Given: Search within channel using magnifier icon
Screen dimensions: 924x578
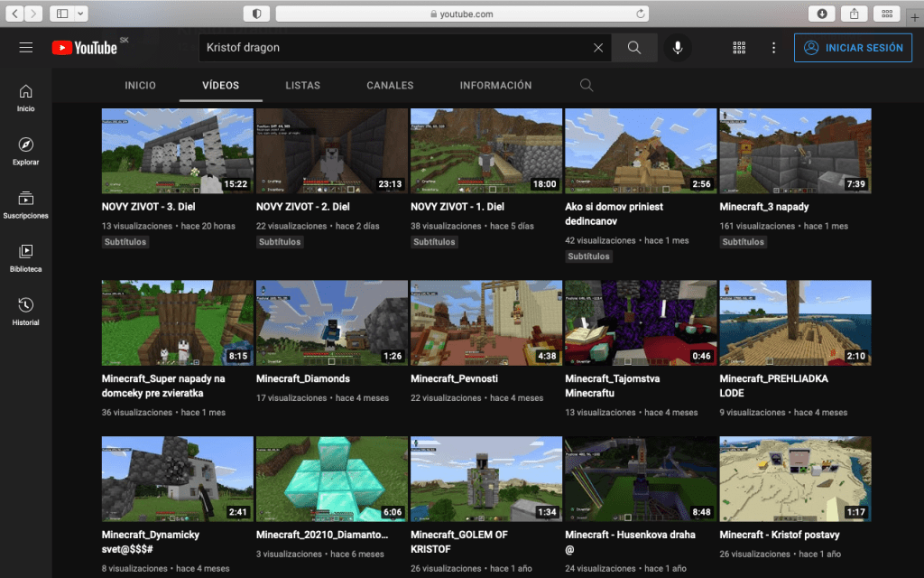Looking at the screenshot, I should (x=587, y=85).
